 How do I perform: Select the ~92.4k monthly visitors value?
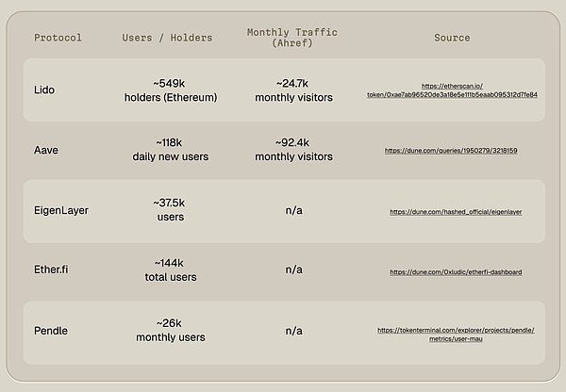click(294, 150)
